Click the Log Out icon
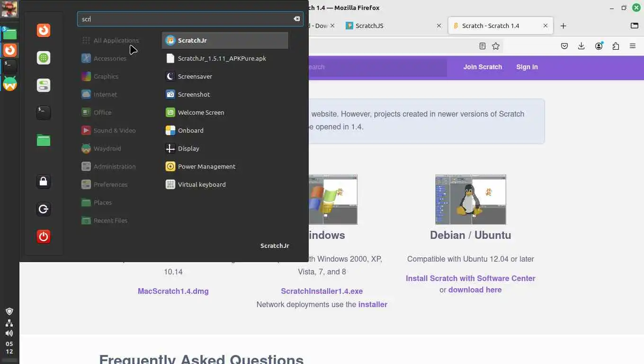The image size is (644, 364). (x=44, y=209)
